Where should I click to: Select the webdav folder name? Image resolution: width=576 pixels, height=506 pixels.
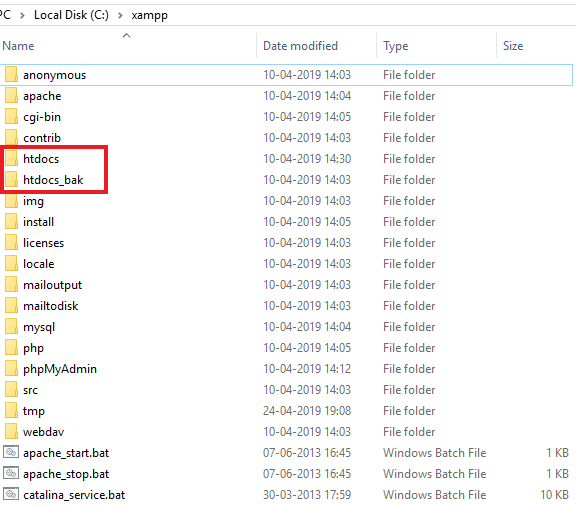click(x=43, y=432)
